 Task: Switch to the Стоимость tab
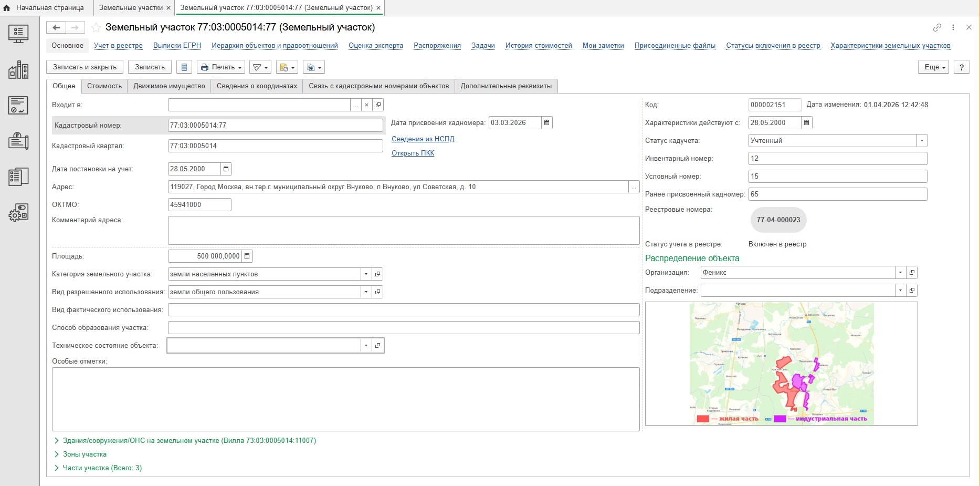click(104, 86)
